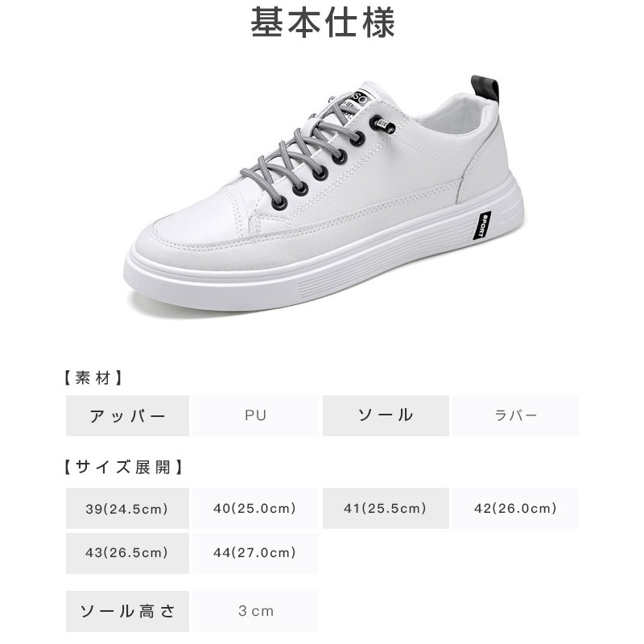Click the 【サイズ展開】 section label
The height and width of the screenshot is (644, 644).
coord(124,467)
